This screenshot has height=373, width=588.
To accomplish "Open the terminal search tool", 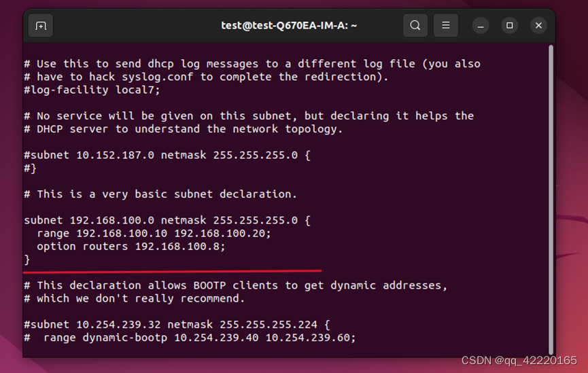I will (415, 26).
